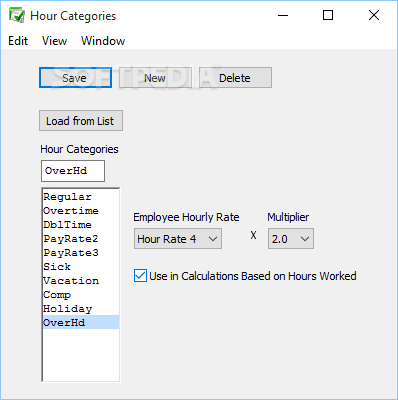The width and height of the screenshot is (398, 400).
Task: Uncheck Use in Calculations Based on Hours Worked
Action: tap(140, 276)
